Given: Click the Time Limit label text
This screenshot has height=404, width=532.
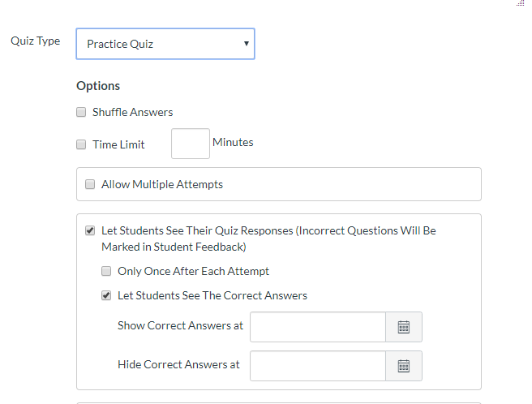Looking at the screenshot, I should point(118,145).
